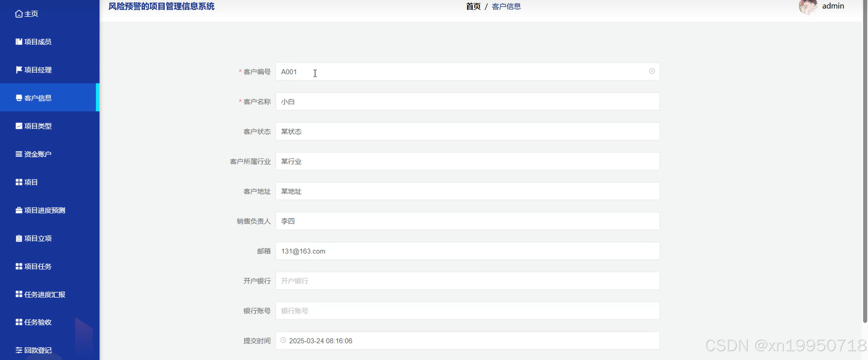This screenshot has height=360, width=868.
Task: Focus the 客户状态 input field
Action: point(467,131)
